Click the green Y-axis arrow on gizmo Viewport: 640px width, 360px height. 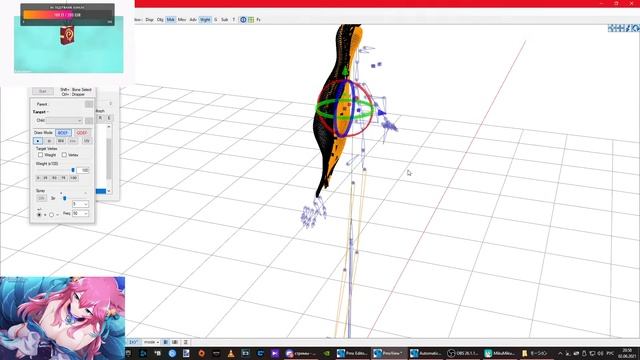coord(345,71)
